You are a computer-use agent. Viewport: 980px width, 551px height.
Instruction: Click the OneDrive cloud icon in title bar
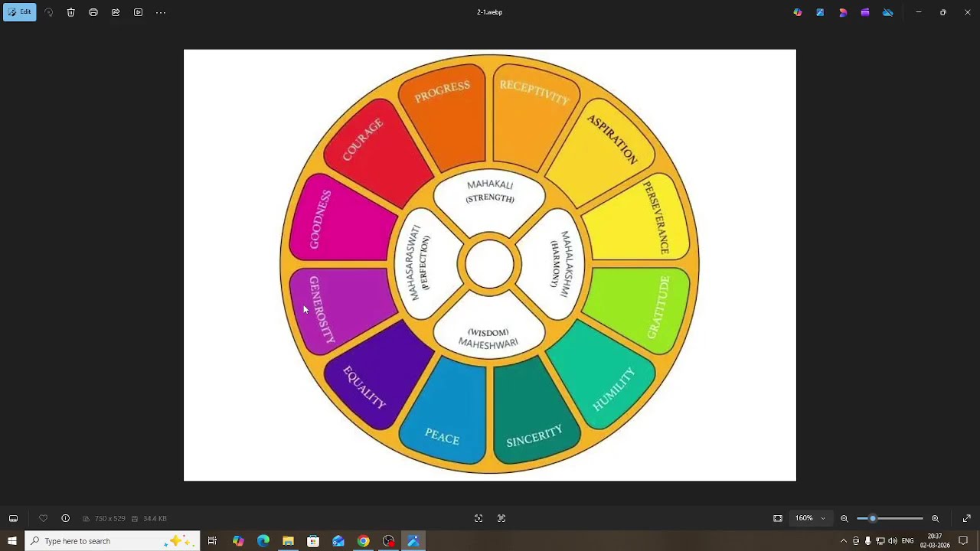[887, 12]
